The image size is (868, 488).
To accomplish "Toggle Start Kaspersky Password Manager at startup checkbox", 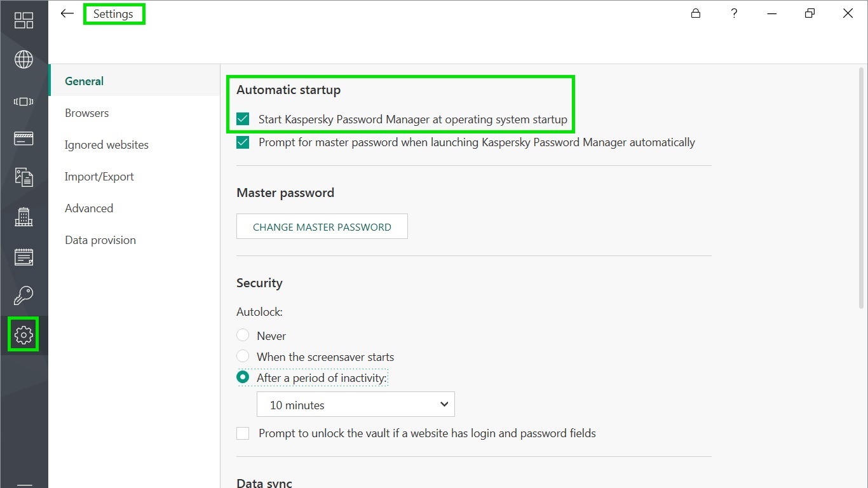I will pyautogui.click(x=243, y=119).
